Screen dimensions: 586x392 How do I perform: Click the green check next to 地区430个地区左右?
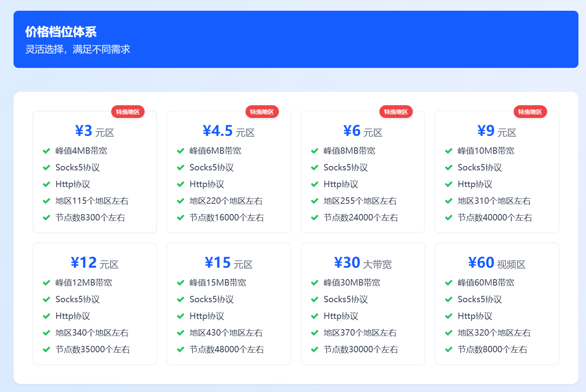pos(180,333)
